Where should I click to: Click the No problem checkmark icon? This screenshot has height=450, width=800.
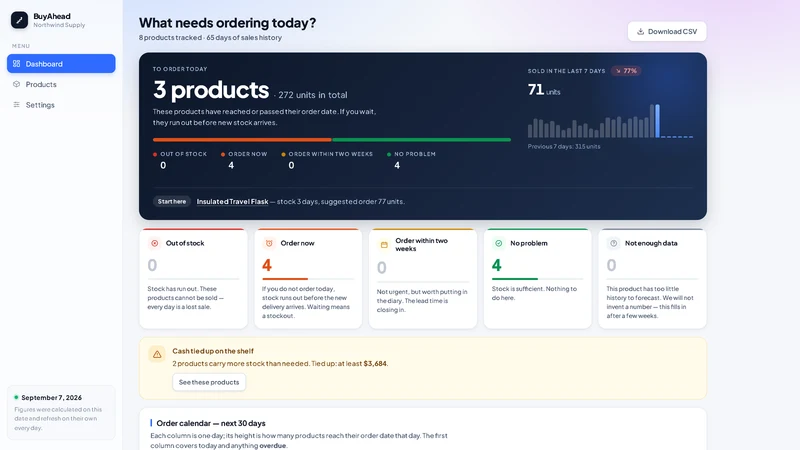pyautogui.click(x=499, y=243)
